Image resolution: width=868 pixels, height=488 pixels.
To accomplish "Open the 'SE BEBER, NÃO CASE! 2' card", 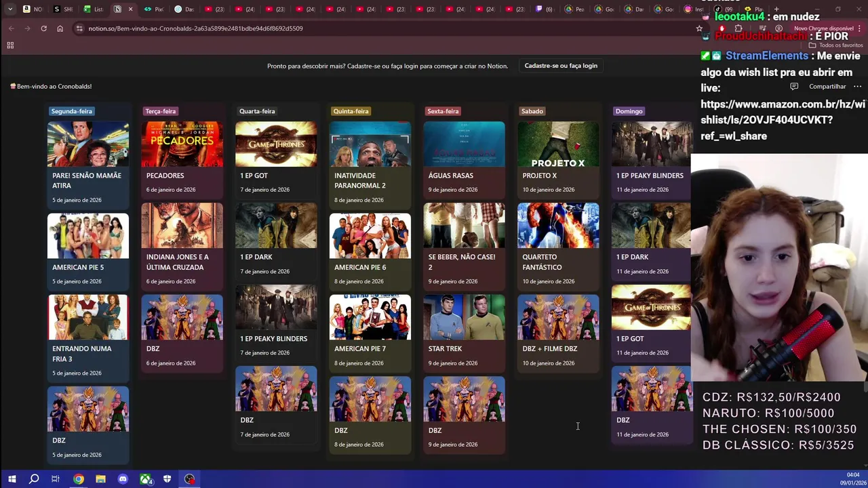I will point(464,247).
